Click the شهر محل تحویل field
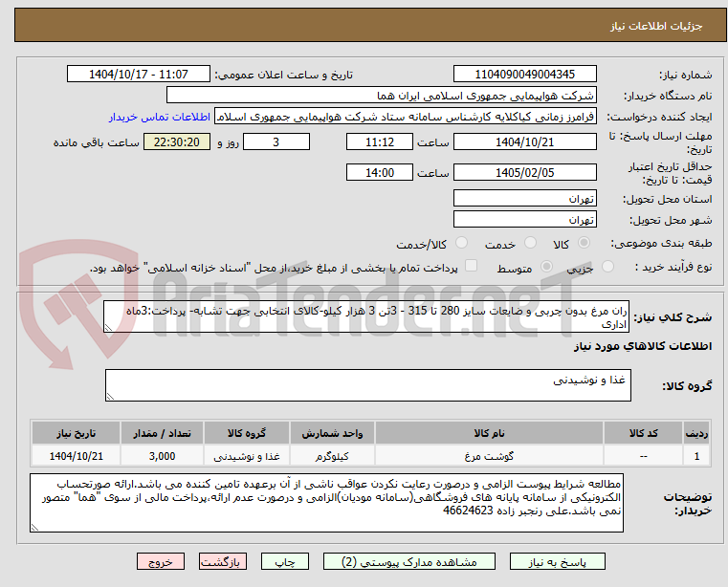 524,219
